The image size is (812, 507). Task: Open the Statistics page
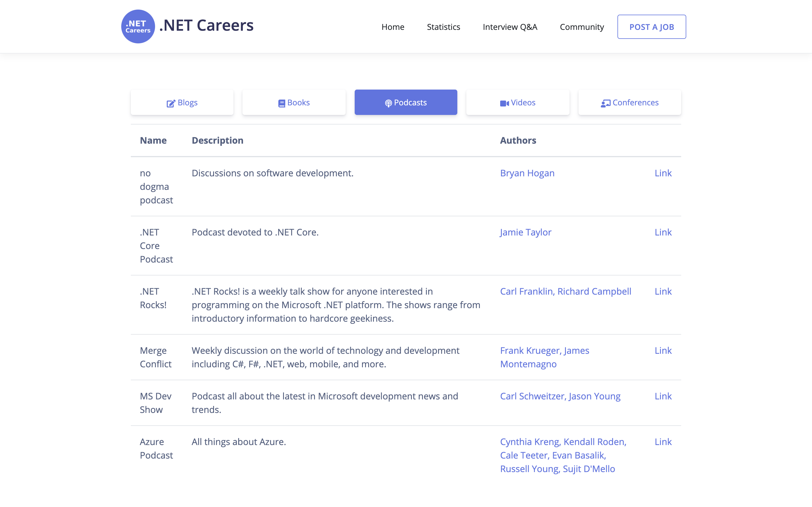click(x=443, y=27)
